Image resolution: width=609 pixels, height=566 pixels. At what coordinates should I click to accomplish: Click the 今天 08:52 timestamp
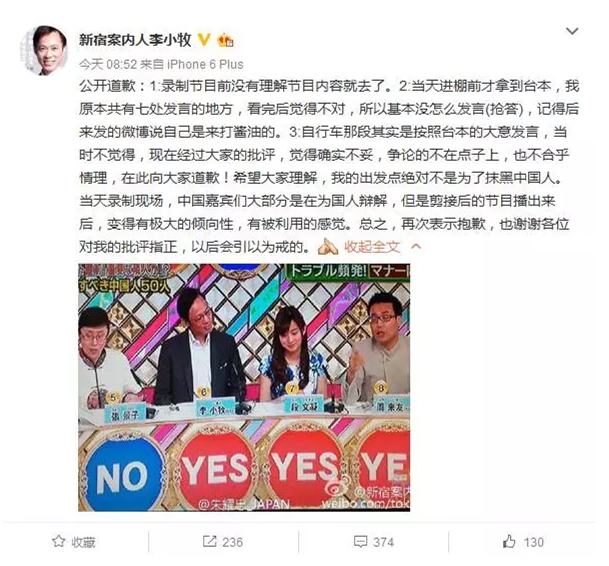pyautogui.click(x=108, y=64)
